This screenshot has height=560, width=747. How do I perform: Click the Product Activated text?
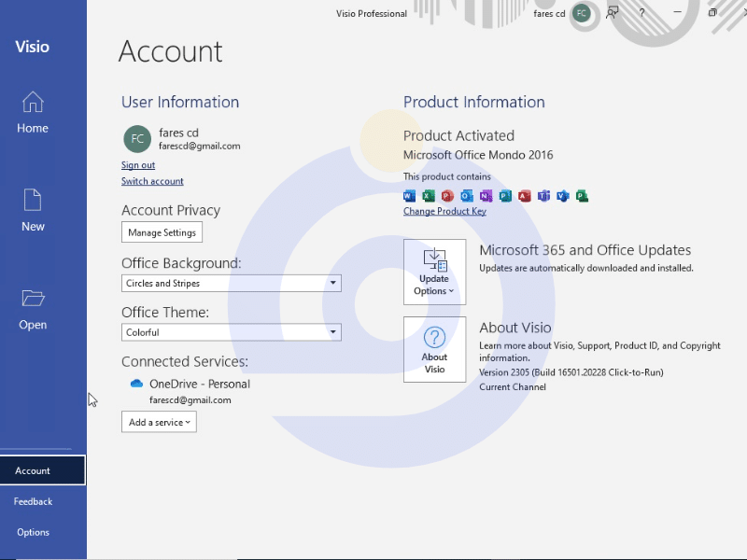coord(458,135)
